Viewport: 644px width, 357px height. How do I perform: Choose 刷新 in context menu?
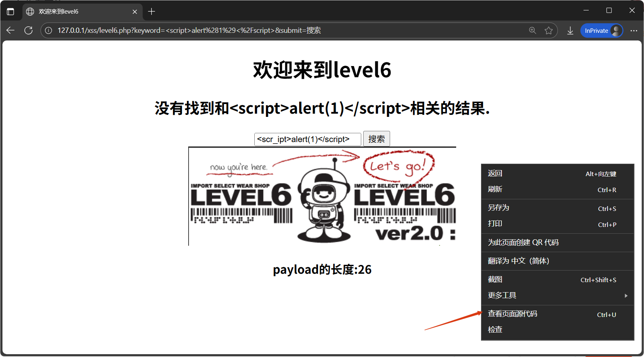click(x=557, y=190)
